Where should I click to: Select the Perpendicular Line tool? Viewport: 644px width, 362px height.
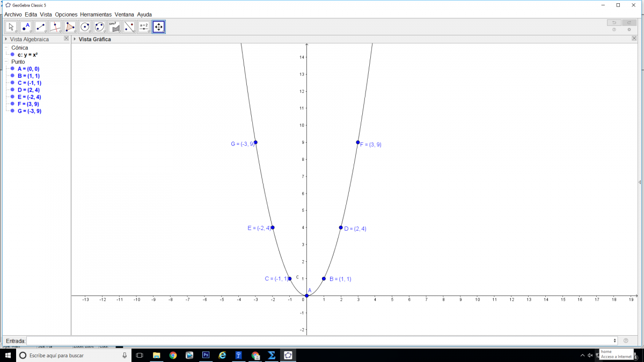click(x=55, y=27)
